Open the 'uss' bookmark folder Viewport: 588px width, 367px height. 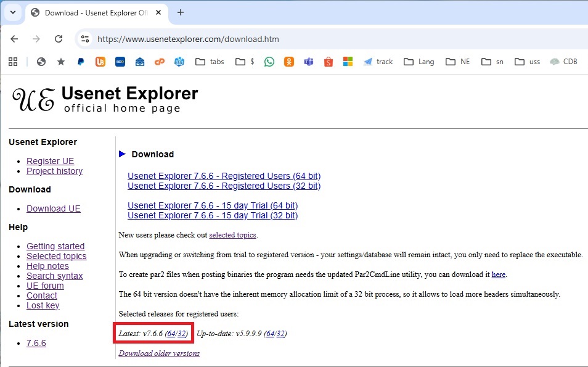[x=527, y=62]
